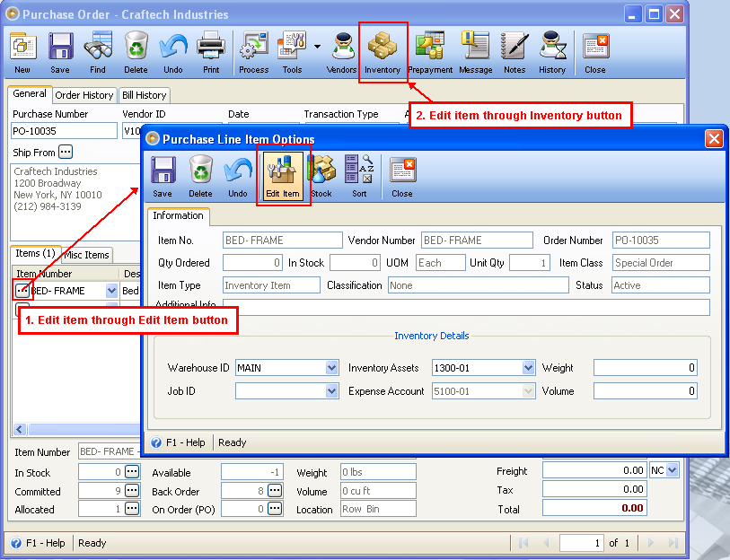Viewport: 730px width, 560px height.
Task: Expand the Tools dropdown arrow
Action: (x=317, y=47)
